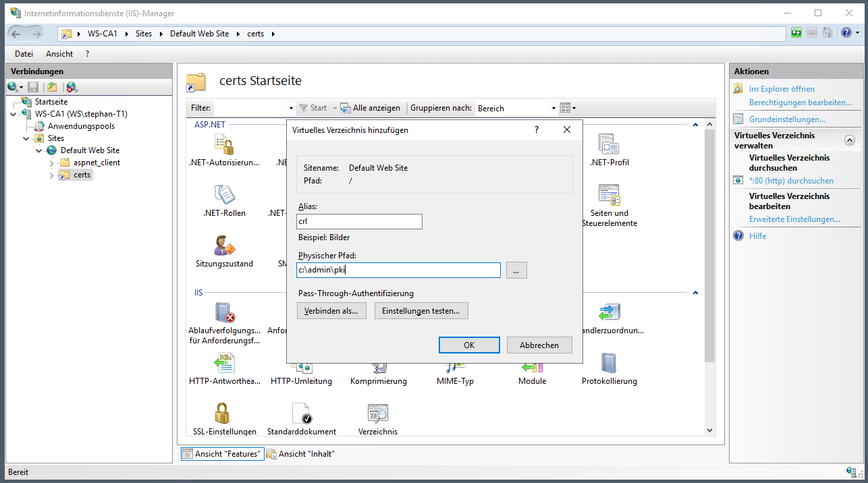Click the .NET-Autorisierung feature icon
868x483 pixels.
(223, 144)
